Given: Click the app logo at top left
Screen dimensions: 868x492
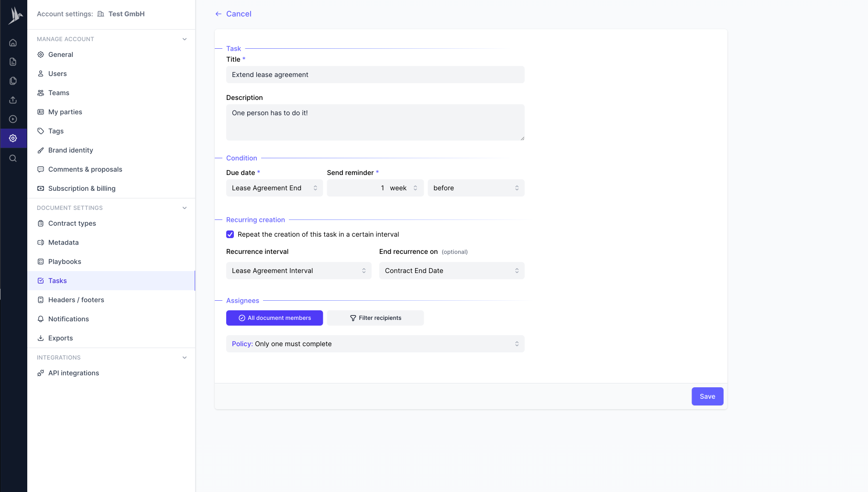Looking at the screenshot, I should (14, 15).
